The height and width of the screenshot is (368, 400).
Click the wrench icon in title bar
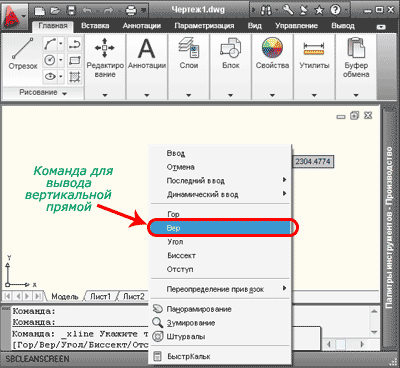288,10
